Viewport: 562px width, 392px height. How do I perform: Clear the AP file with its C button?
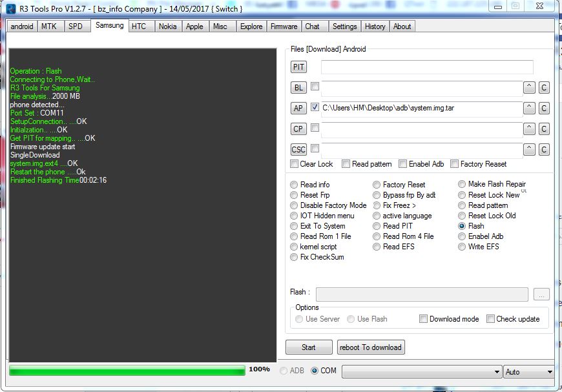tap(544, 108)
